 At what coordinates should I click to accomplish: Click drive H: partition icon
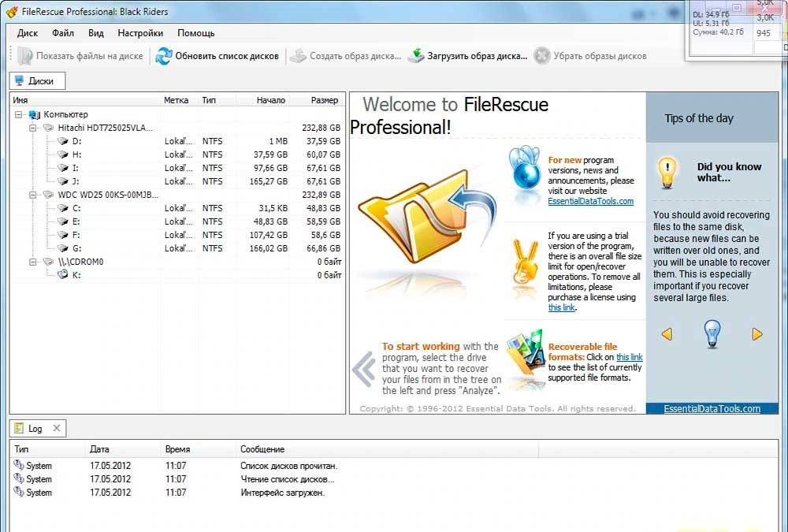coord(63,154)
